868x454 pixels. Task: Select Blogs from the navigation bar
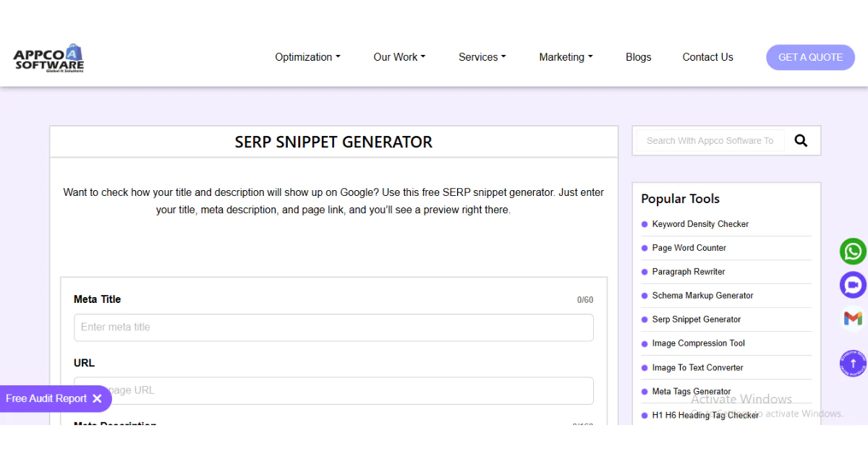[x=638, y=57]
